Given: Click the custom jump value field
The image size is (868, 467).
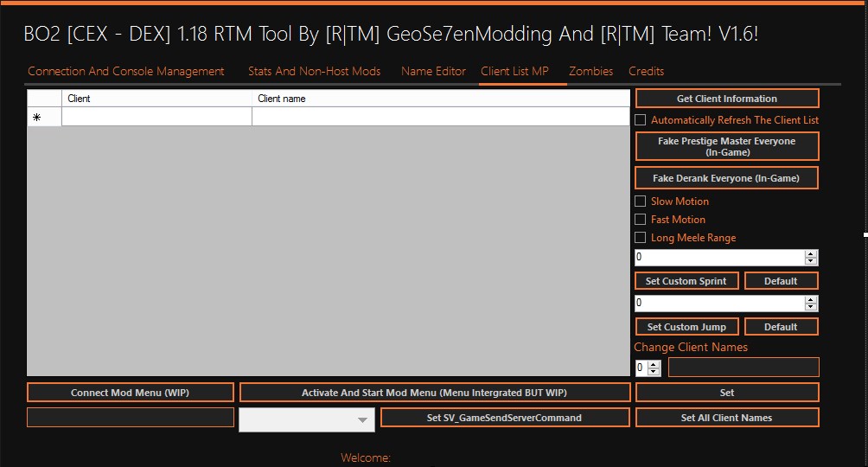Looking at the screenshot, I should click(719, 303).
